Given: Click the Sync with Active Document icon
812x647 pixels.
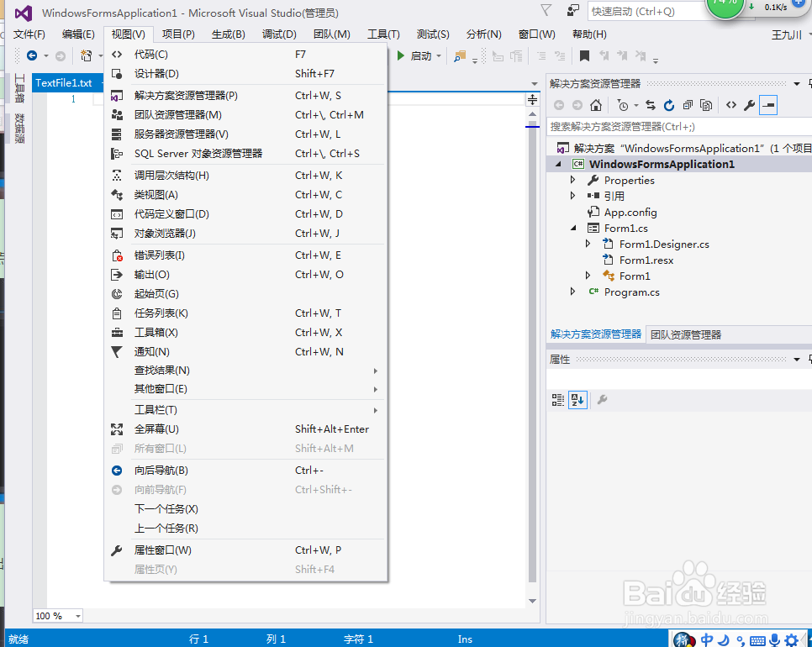Looking at the screenshot, I should click(651, 105).
